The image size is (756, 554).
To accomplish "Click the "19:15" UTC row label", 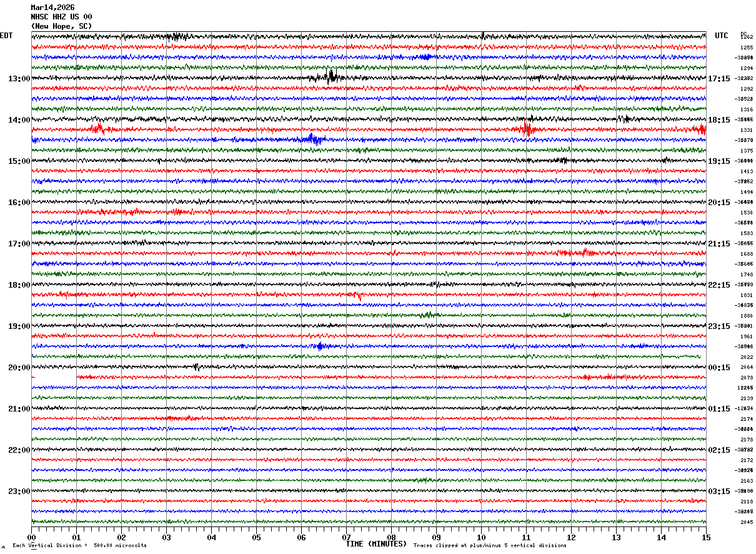I will tap(719, 161).
